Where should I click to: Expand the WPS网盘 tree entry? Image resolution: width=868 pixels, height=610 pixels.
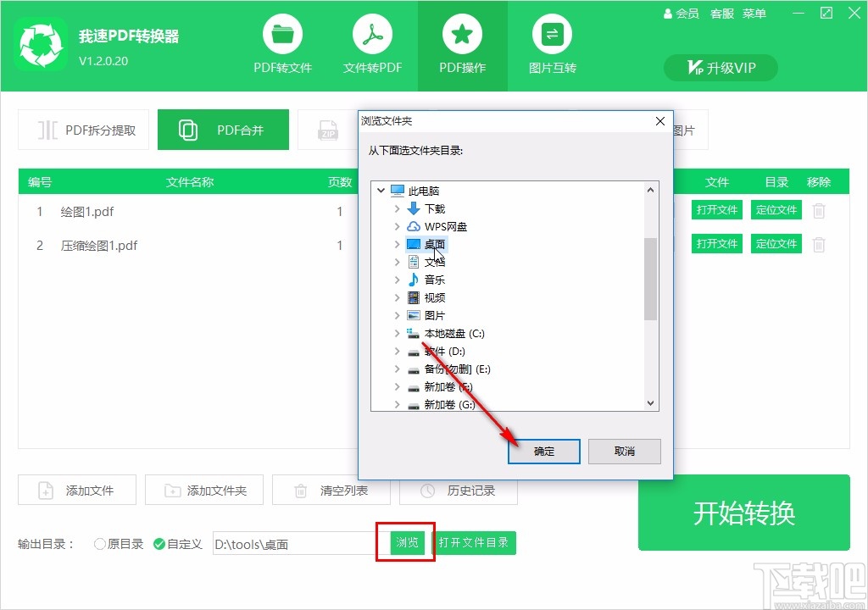coord(397,226)
